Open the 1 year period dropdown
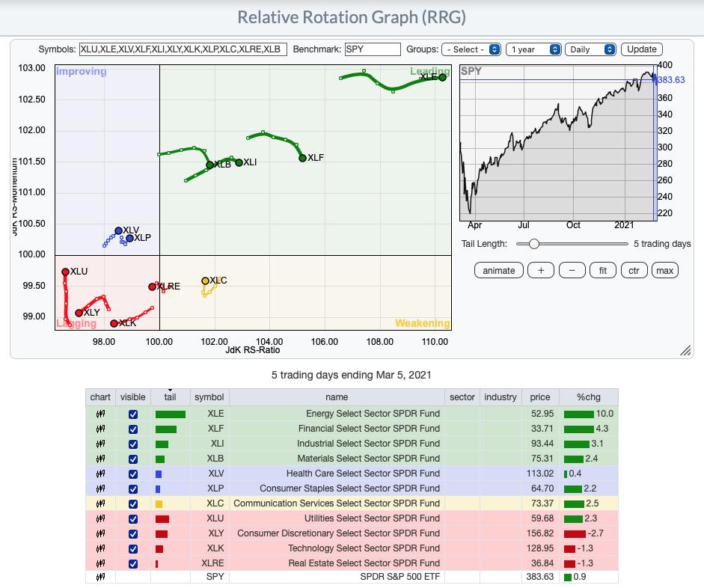 533,49
